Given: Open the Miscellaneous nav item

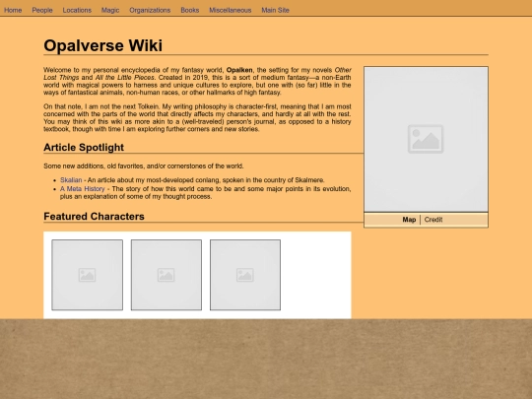Looking at the screenshot, I should 230,10.
